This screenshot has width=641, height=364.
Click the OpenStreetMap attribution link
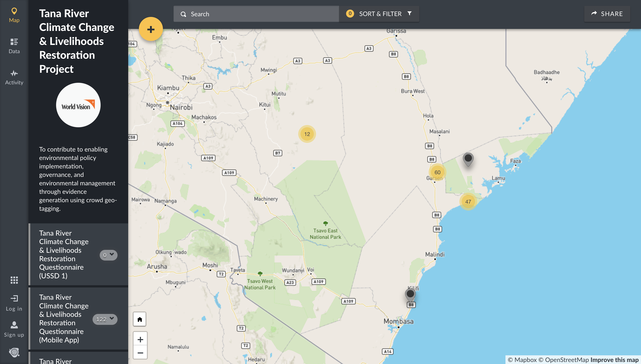click(564, 360)
